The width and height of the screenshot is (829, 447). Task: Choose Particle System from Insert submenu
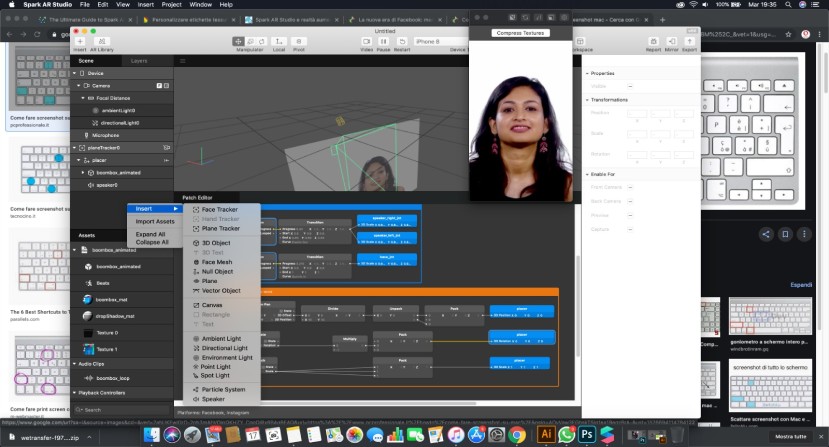[222, 389]
